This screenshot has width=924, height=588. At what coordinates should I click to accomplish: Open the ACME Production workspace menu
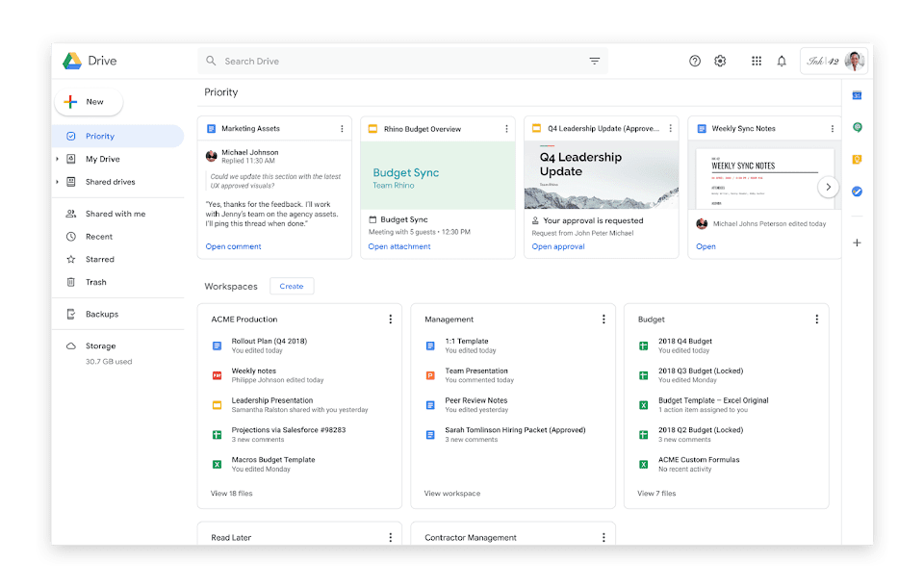point(390,319)
